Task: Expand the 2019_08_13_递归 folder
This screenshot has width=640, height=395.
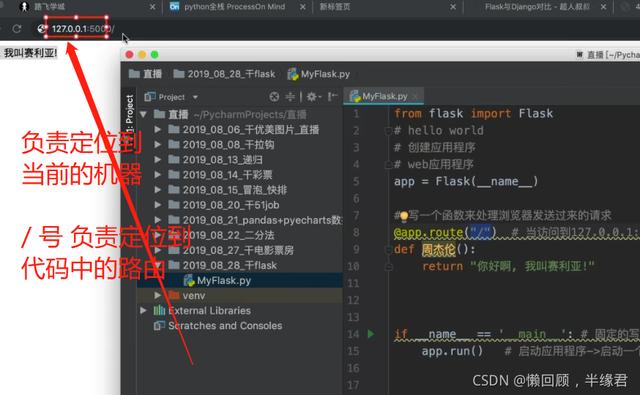Action: pos(158,160)
